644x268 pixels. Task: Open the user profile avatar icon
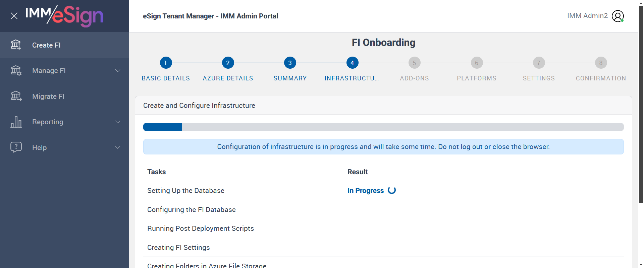coord(618,16)
